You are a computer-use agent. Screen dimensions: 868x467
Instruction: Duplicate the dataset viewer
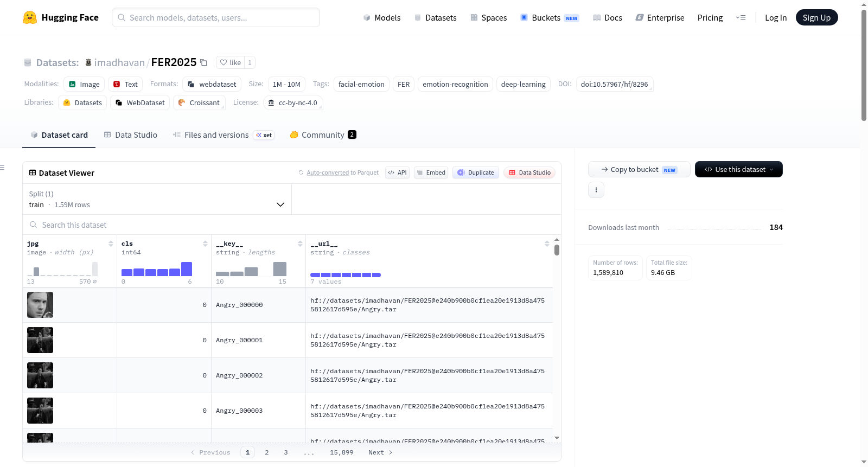tap(476, 172)
